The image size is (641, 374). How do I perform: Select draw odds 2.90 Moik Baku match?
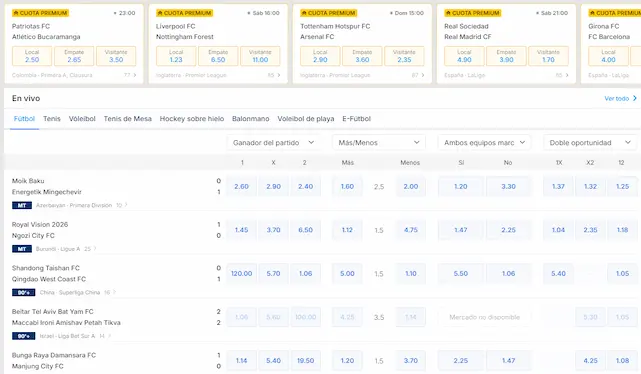(x=273, y=186)
